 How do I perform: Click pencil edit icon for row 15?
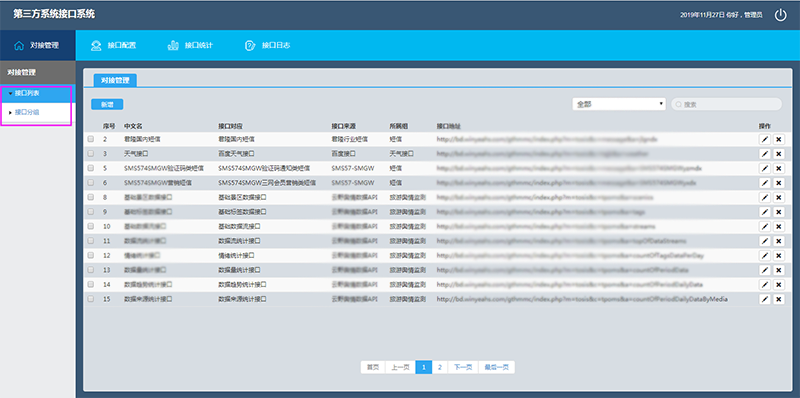[764, 299]
